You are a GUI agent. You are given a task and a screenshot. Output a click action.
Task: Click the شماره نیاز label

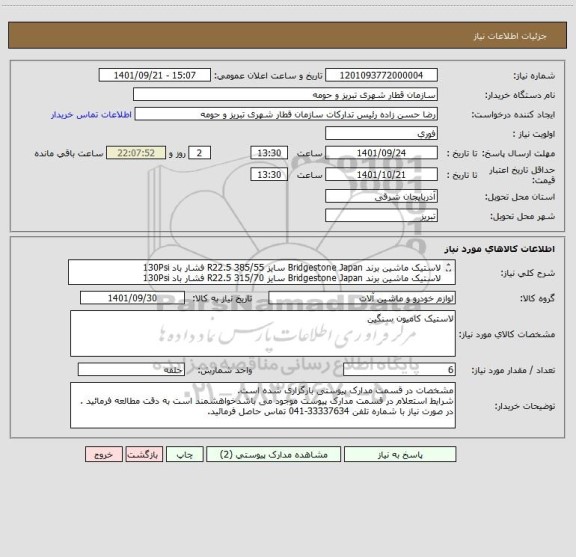(534, 76)
